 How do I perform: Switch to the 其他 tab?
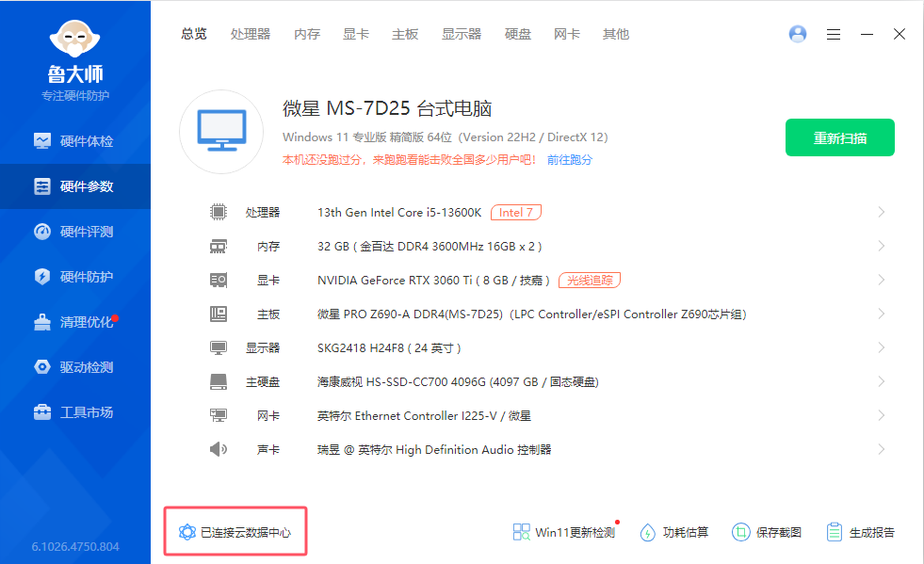pos(616,34)
